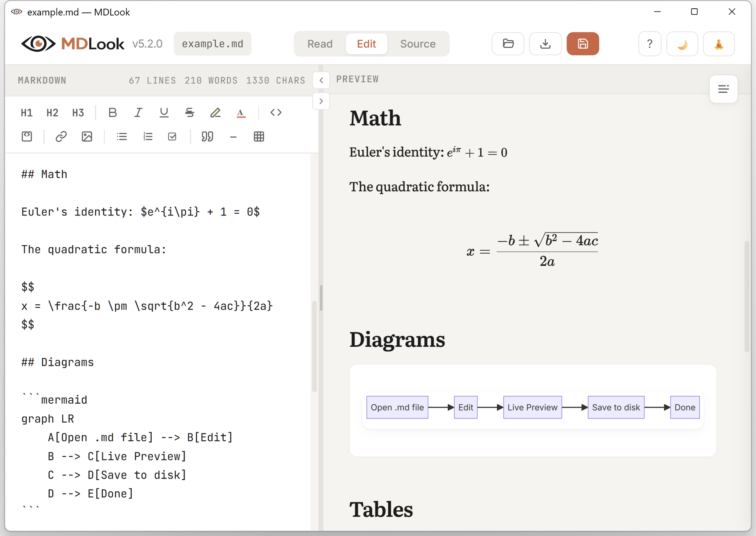Screen dimensions: 756x536
Task: Switch to Edit mode
Action: pyautogui.click(x=366, y=44)
